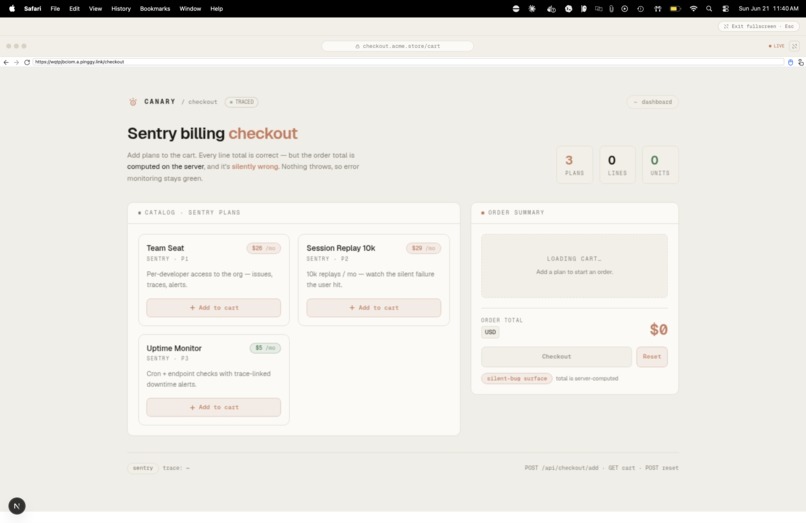Click the 0 LINES stat card
The height and width of the screenshot is (523, 806).
pos(617,165)
